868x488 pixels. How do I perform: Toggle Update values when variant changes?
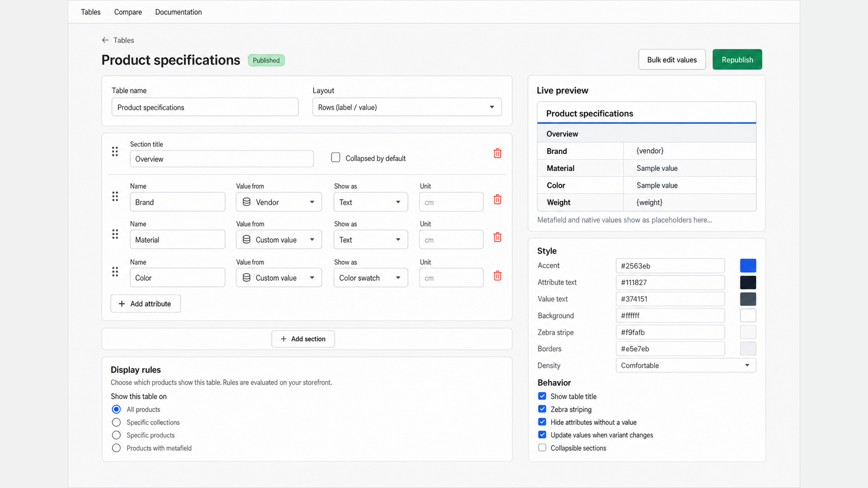click(542, 435)
